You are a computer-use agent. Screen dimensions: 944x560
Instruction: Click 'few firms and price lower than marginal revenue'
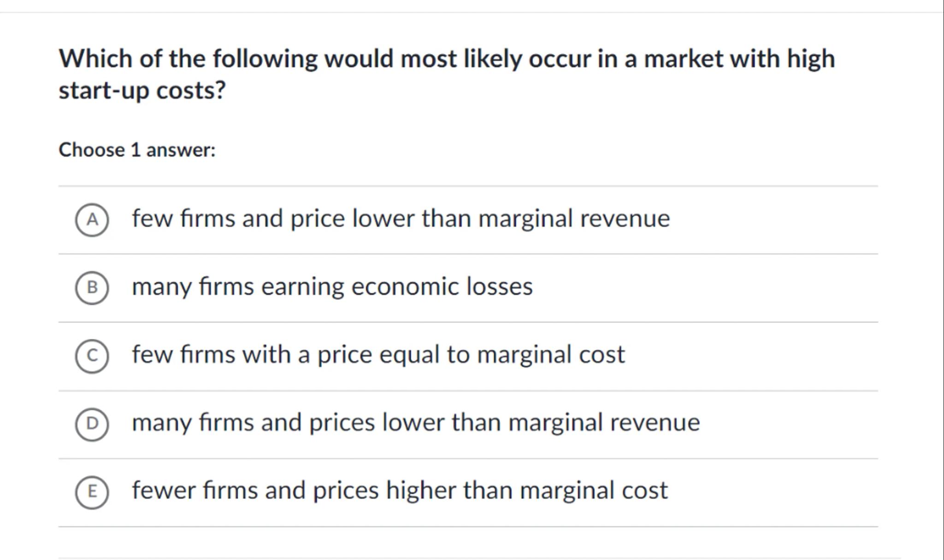coord(401,218)
